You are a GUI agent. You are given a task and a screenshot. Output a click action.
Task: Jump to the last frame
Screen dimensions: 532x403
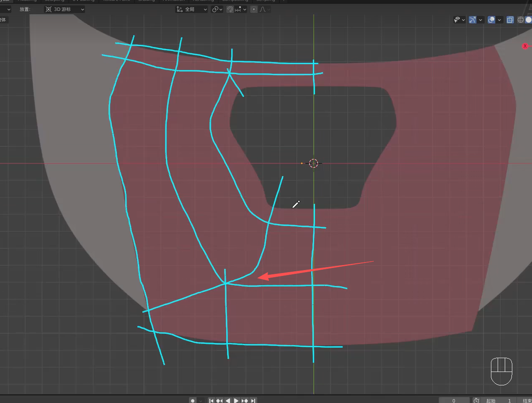click(x=253, y=400)
